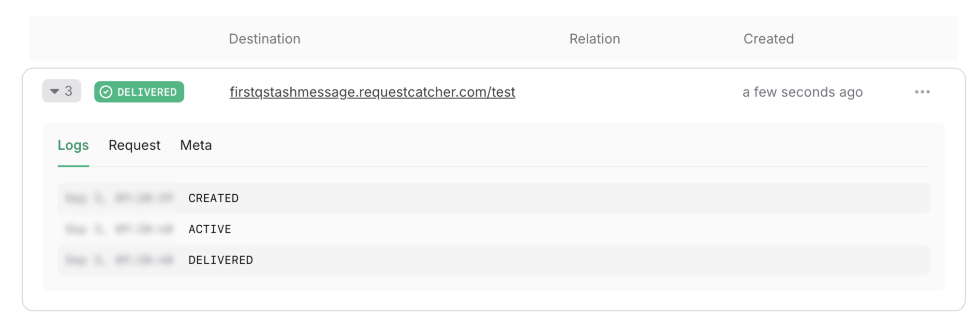Select the DELIVERED log entry row

493,260
